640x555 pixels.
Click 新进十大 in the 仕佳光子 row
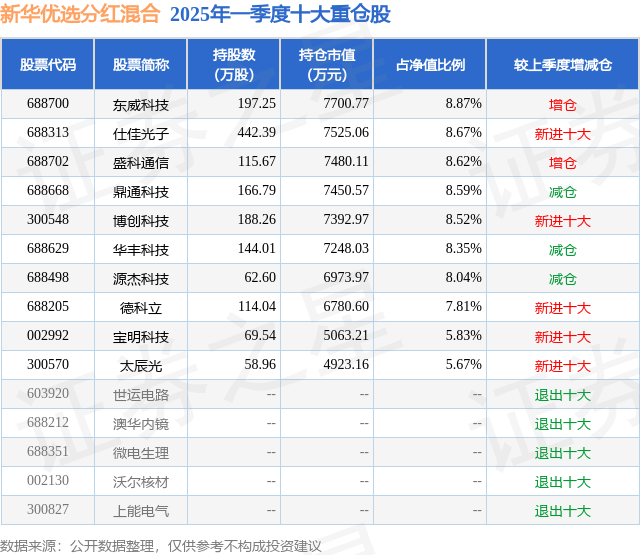point(563,134)
